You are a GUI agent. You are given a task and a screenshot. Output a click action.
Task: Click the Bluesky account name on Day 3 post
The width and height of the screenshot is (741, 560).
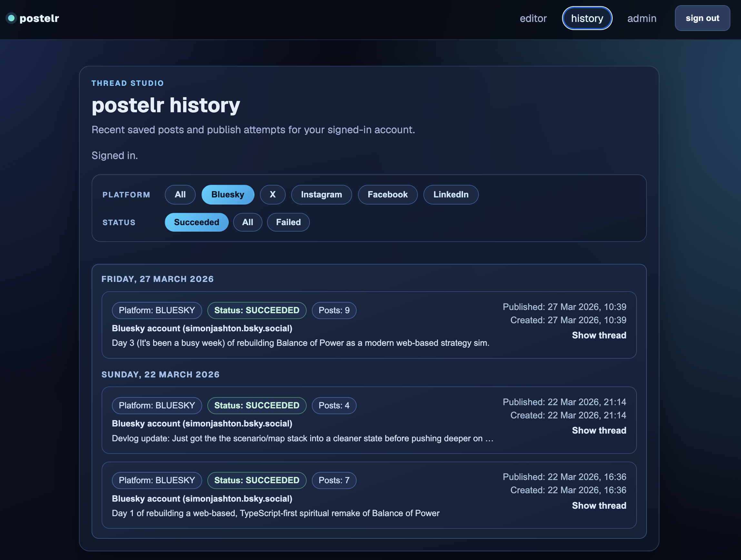[x=202, y=328]
